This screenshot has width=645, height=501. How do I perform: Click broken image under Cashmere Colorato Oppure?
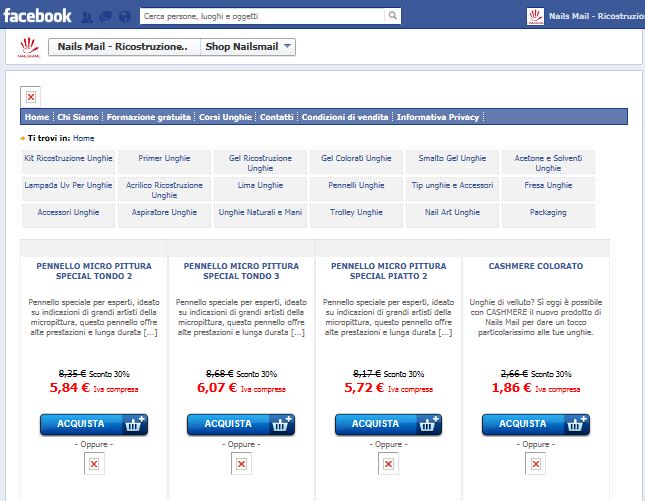(x=536, y=464)
